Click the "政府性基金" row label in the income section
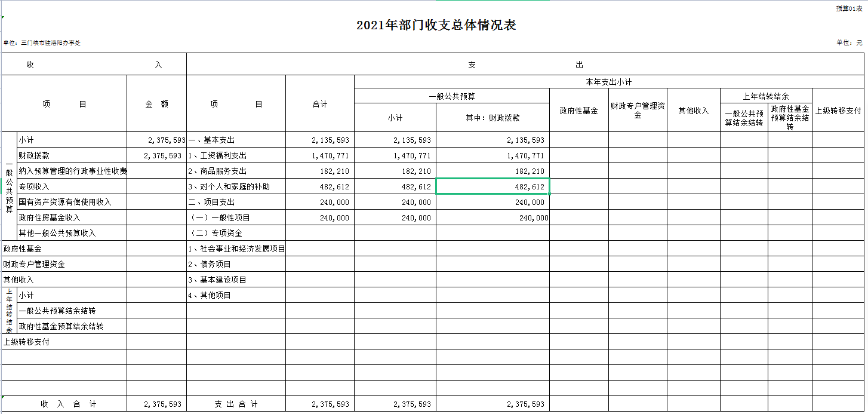This screenshot has height=414, width=868. pyautogui.click(x=23, y=249)
